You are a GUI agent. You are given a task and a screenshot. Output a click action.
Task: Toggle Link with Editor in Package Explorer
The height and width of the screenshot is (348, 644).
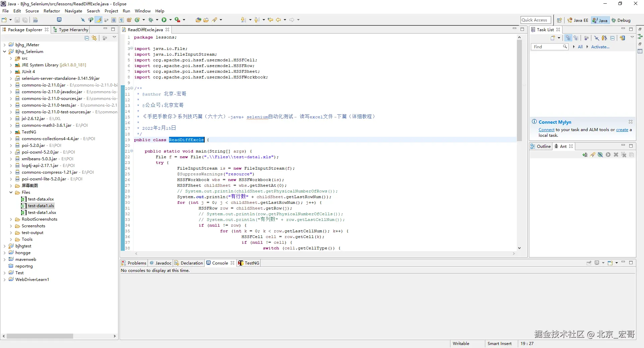coord(94,38)
